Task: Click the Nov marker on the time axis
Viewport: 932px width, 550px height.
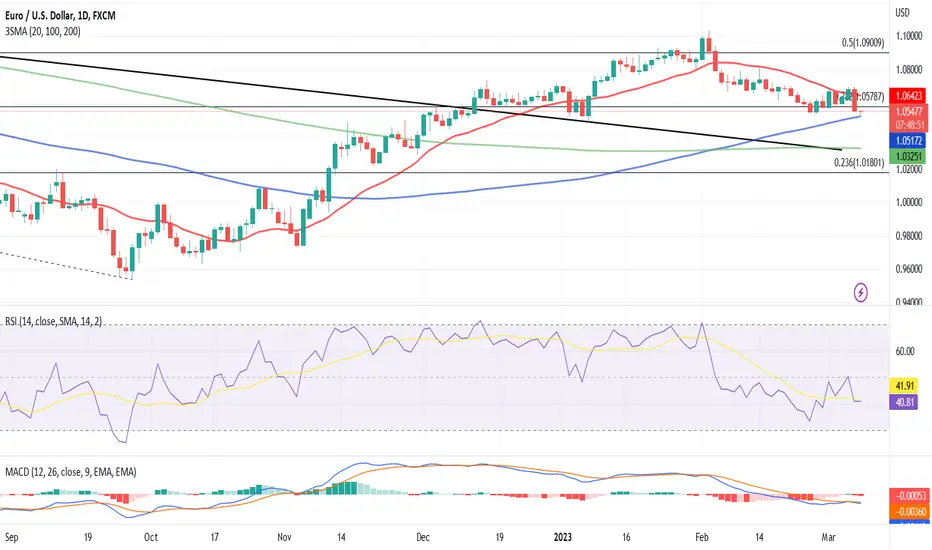Action: click(x=284, y=537)
